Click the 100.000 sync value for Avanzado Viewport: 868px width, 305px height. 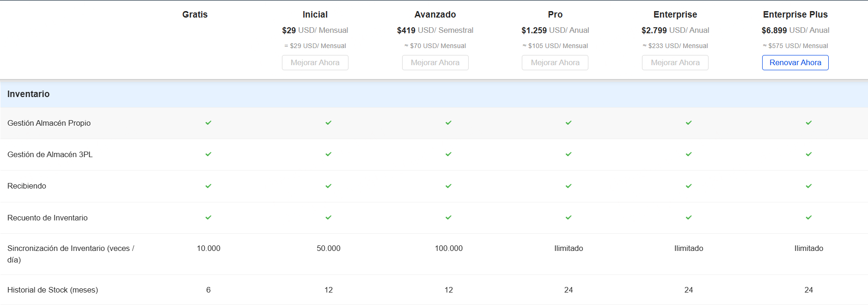point(448,249)
